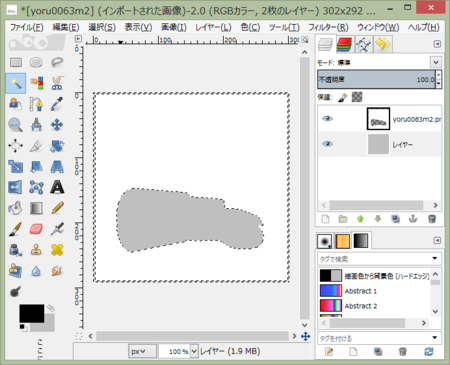450x365 pixels.
Task: Select the Rotate tool
Action: pos(57,146)
